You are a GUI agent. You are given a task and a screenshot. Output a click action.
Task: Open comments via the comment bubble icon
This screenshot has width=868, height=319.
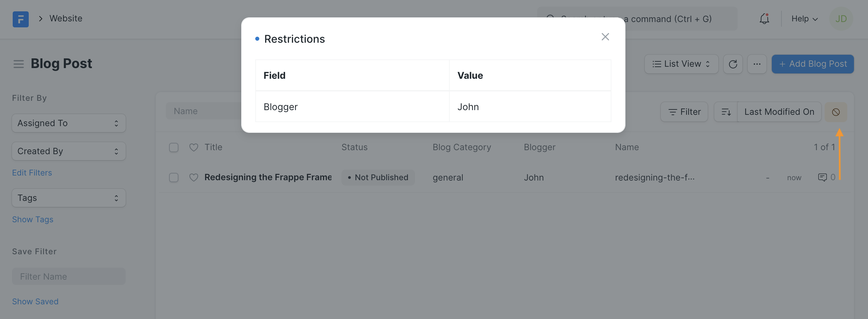coord(822,177)
